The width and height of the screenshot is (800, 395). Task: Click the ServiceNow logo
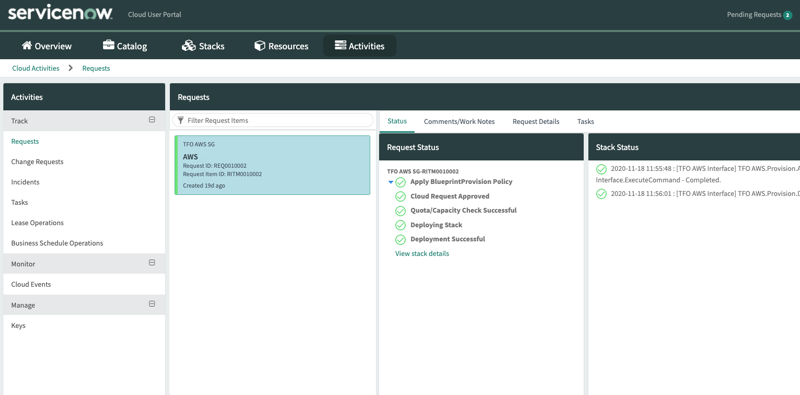60,14
